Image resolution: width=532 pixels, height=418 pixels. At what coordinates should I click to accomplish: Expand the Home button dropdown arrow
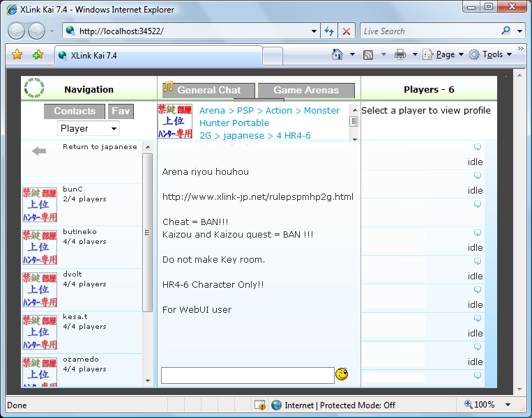pos(352,54)
